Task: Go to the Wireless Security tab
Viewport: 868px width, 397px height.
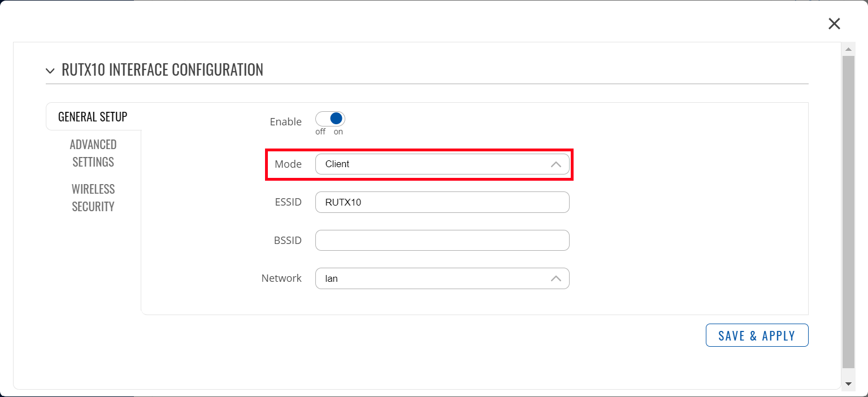Action: tap(93, 198)
